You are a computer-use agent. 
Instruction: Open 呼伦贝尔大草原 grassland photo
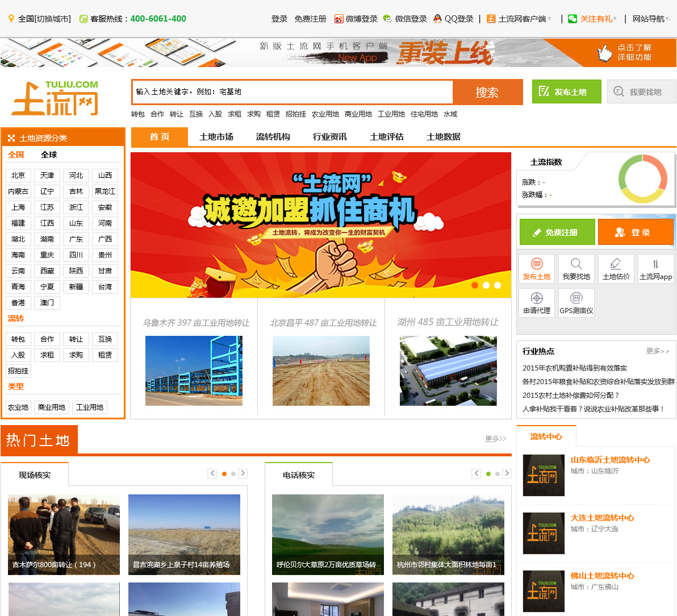click(328, 534)
